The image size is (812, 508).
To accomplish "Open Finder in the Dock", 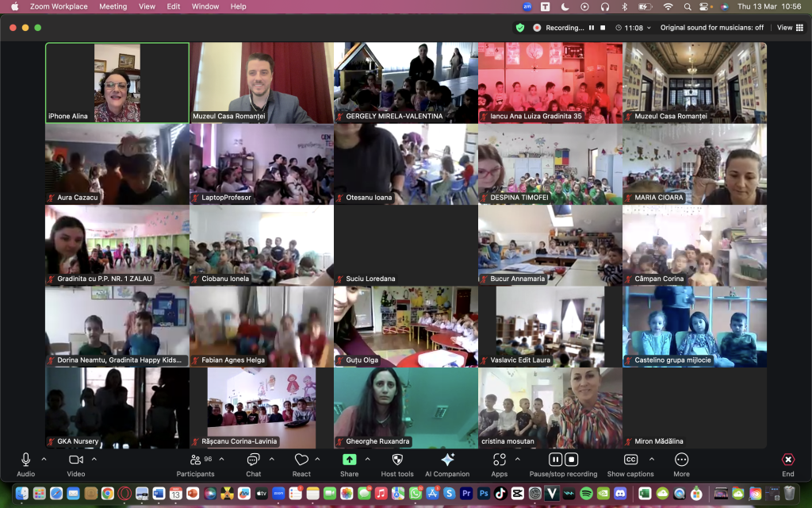I will coord(22,493).
